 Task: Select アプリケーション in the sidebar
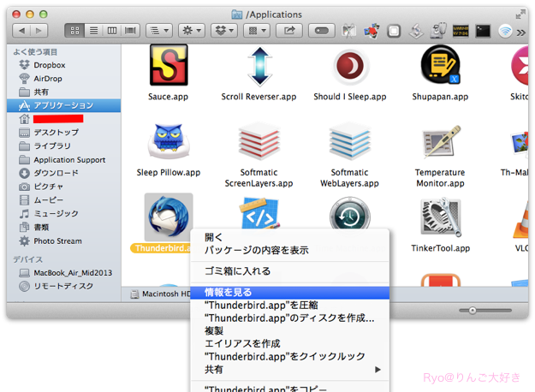pos(63,105)
